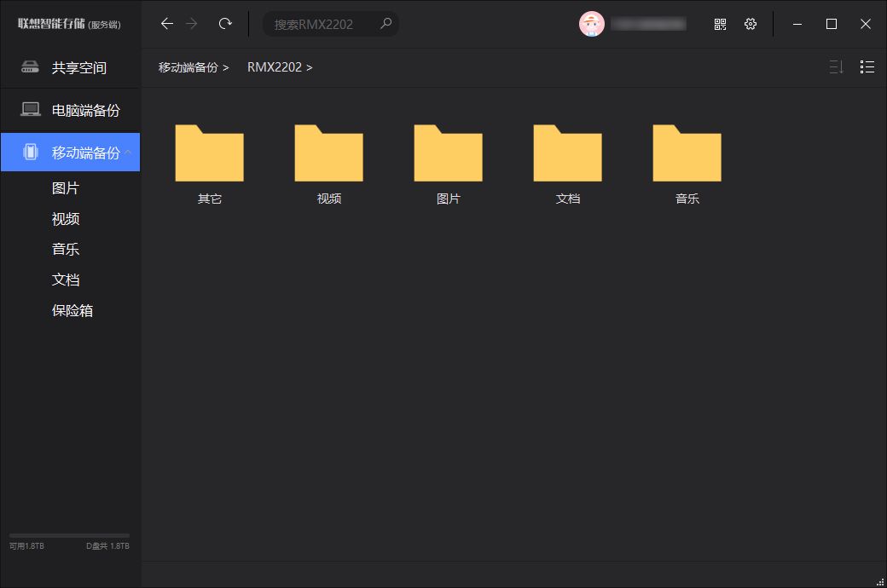Open the 视频 folder

[x=328, y=153]
